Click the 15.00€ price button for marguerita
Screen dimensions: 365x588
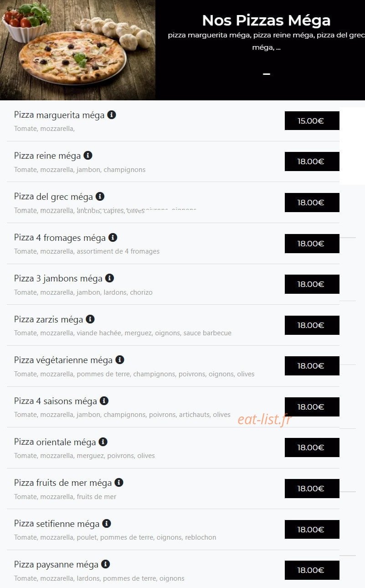pos(312,121)
